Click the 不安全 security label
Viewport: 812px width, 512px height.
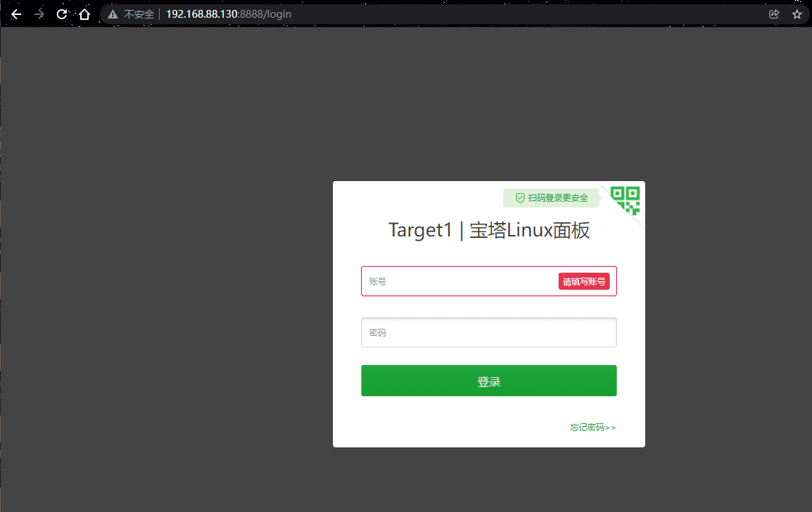coord(139,14)
